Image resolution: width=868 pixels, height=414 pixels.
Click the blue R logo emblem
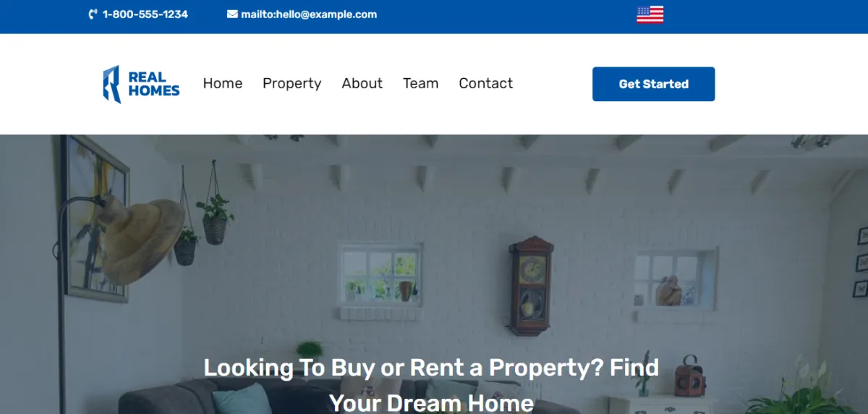[111, 84]
